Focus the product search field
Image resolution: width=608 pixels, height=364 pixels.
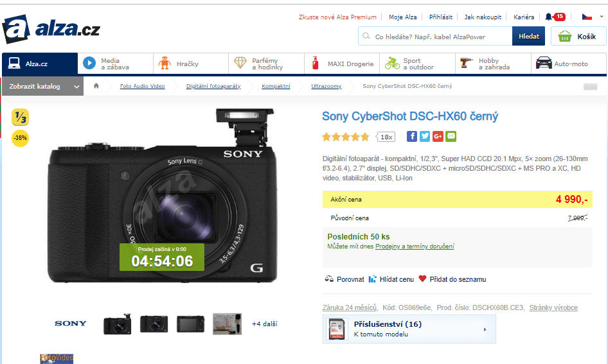point(435,37)
